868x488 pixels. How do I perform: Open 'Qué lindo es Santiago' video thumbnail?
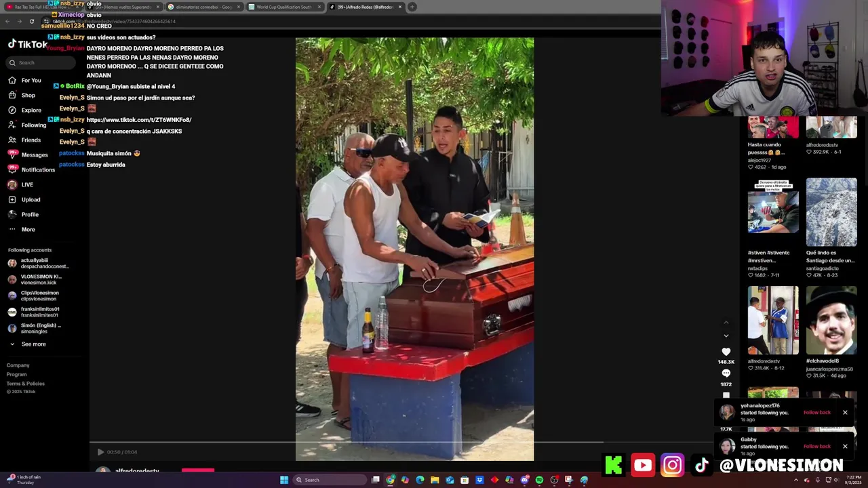click(831, 212)
